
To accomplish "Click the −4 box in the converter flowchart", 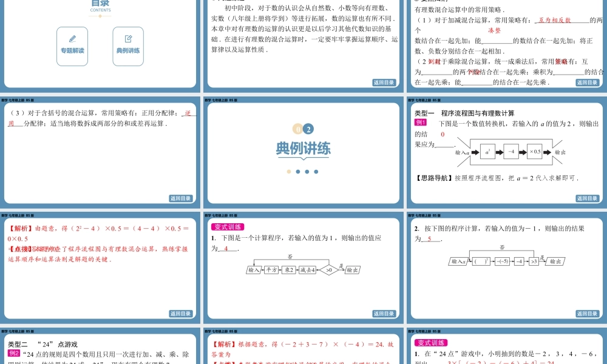I will tap(512, 152).
